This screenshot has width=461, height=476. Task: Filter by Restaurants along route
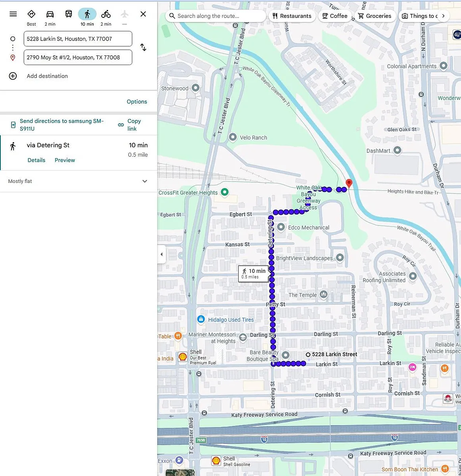click(x=292, y=16)
